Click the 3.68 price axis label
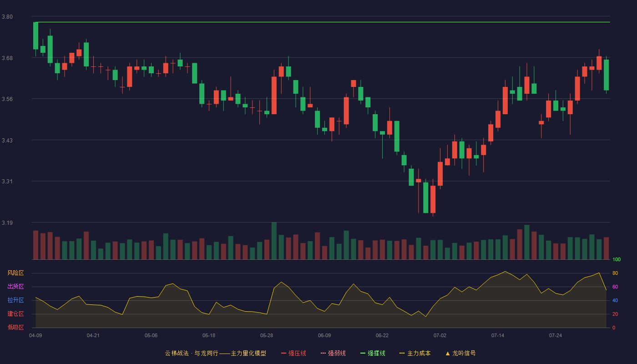The height and width of the screenshot is (364, 637). coord(7,58)
